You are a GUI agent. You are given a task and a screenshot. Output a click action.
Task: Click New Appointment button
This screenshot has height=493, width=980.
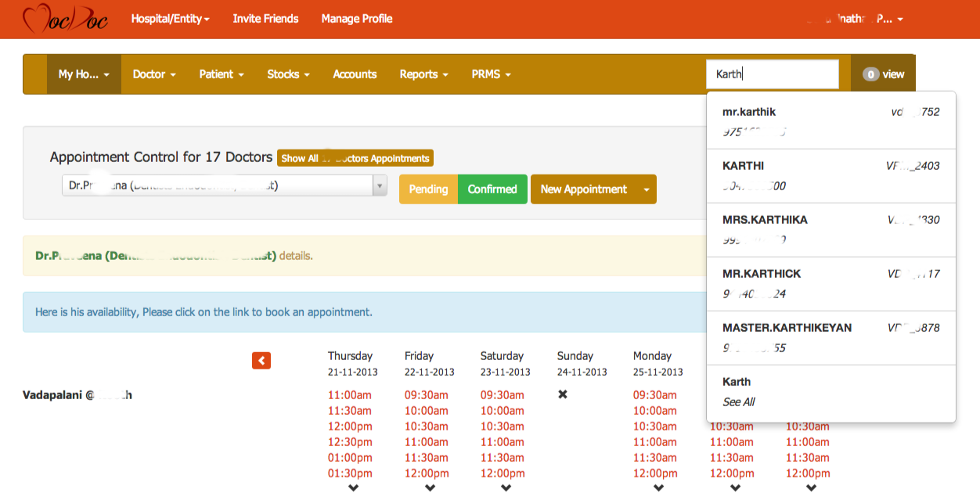click(583, 189)
